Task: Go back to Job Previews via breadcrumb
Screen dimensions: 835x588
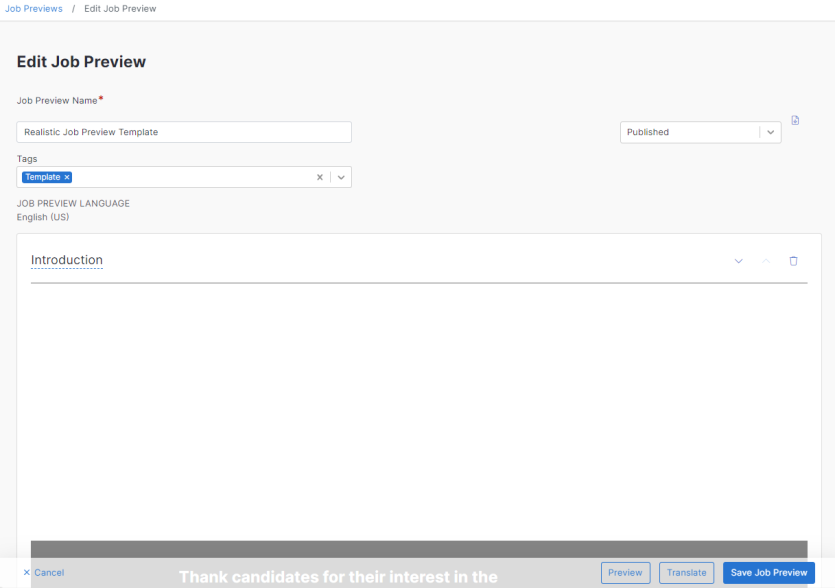Action: (34, 9)
